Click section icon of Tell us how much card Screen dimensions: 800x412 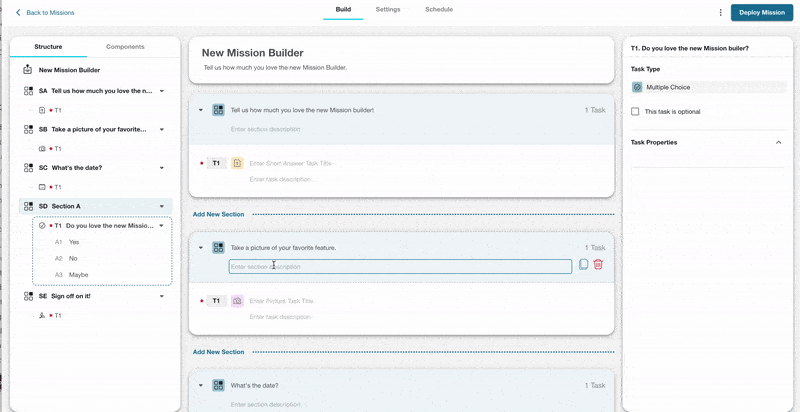pos(218,110)
